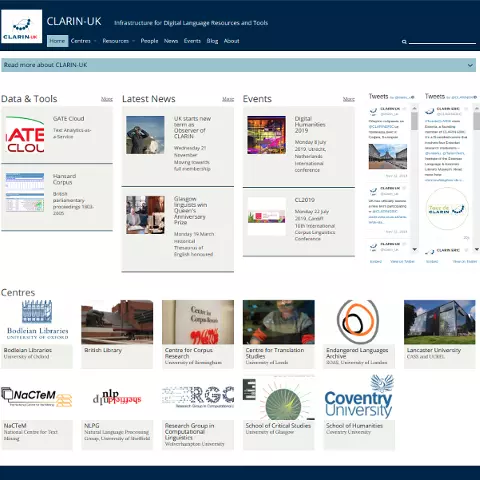Open British Library centre name link
This screenshot has width=480, height=480.
pos(103,350)
